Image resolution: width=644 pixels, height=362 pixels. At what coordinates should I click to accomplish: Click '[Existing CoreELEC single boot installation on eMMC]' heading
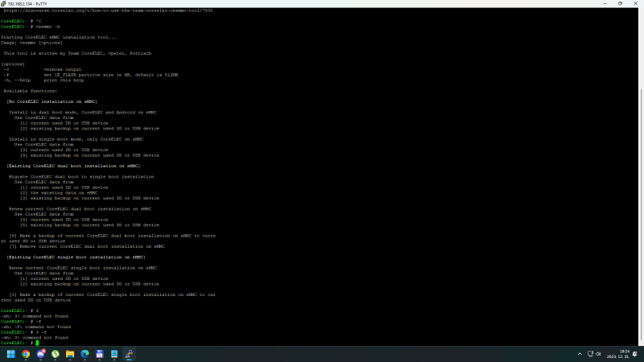76,257
